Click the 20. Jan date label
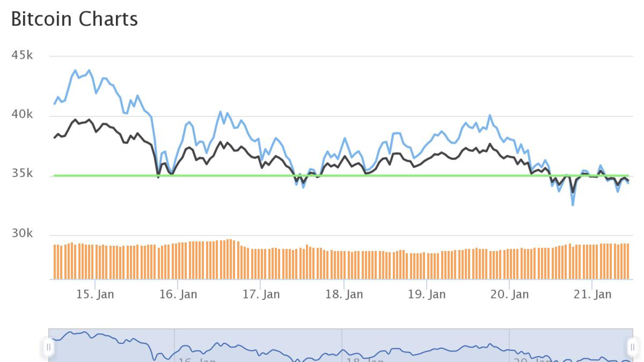 [x=510, y=294]
